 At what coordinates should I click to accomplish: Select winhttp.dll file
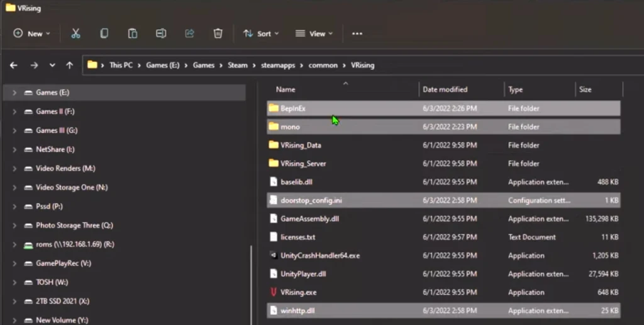coord(443,311)
